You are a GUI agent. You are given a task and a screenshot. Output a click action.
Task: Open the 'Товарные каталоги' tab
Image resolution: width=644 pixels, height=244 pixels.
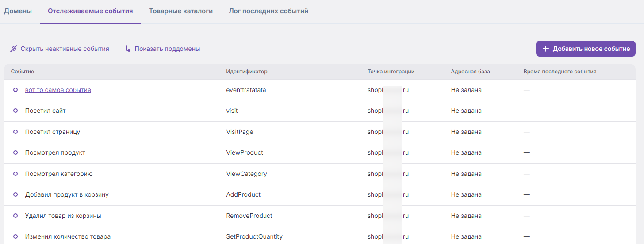point(181,11)
